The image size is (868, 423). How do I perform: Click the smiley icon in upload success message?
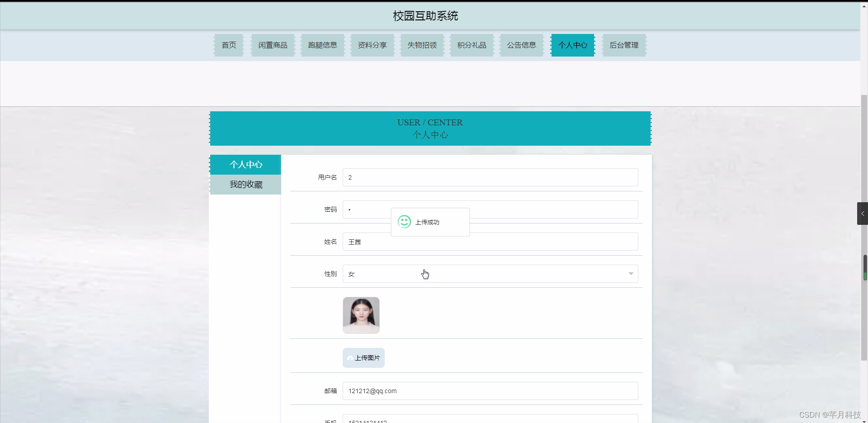(404, 222)
